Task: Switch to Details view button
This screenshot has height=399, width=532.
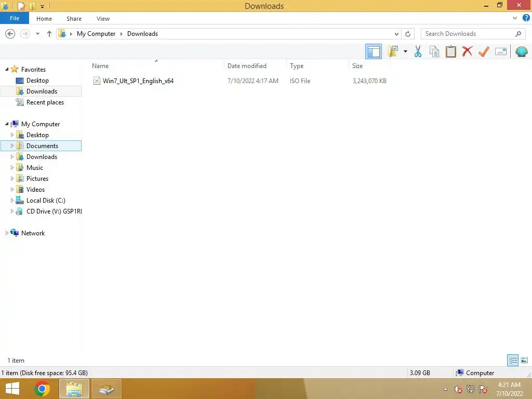Action: 513,360
